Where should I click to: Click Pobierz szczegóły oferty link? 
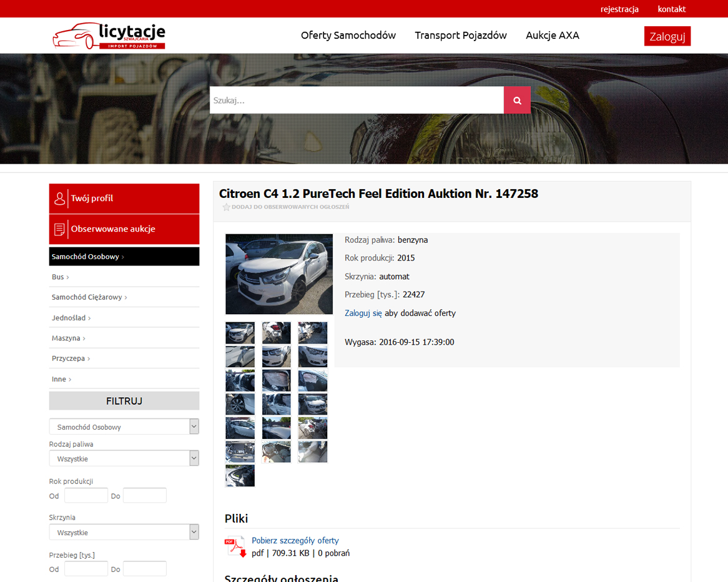click(x=295, y=541)
